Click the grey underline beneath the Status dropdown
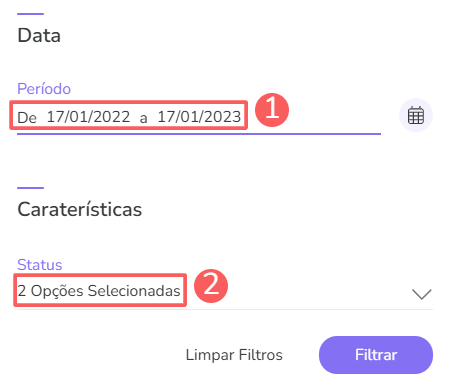Screen dimensions: 452x384 pyautogui.click(x=225, y=309)
